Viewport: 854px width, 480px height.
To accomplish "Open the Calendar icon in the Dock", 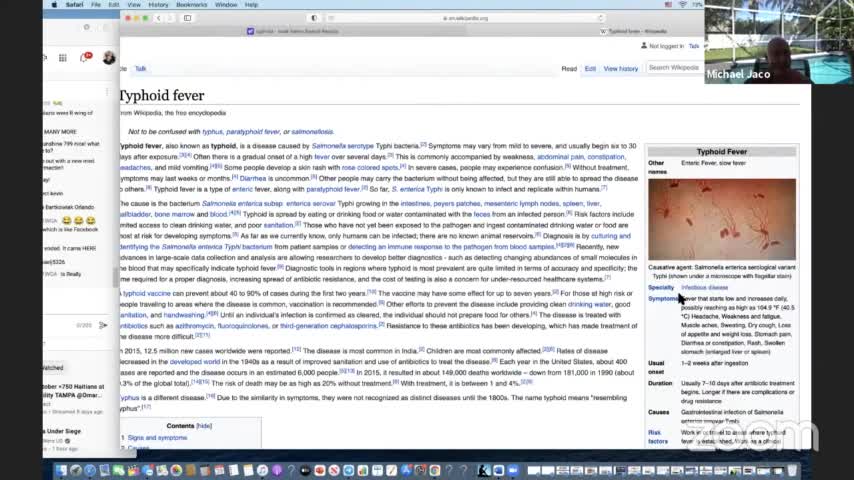I will point(219,470).
